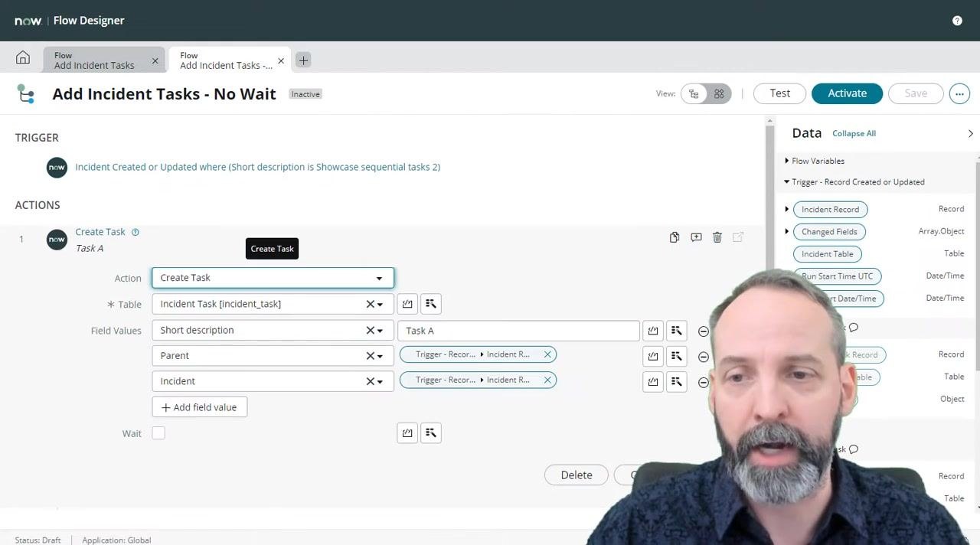Open the Incident field dropdown
Screen dimensions: 980x545
click(380, 381)
